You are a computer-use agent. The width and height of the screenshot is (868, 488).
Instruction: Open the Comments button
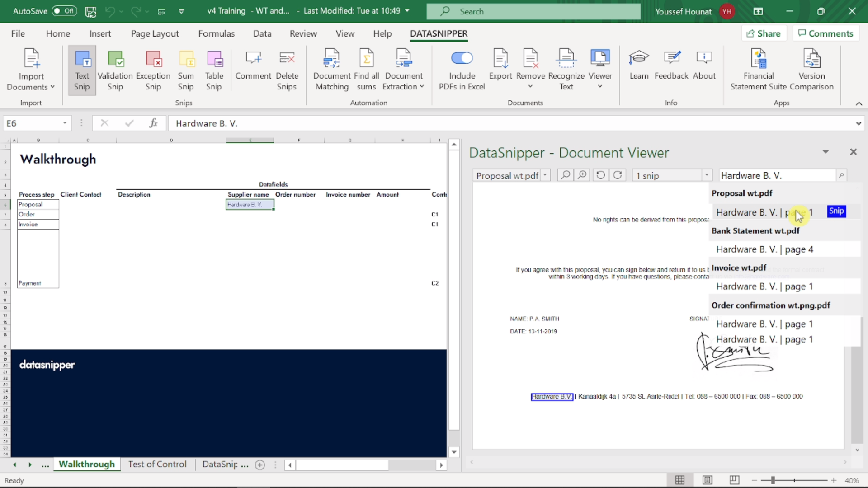point(826,33)
